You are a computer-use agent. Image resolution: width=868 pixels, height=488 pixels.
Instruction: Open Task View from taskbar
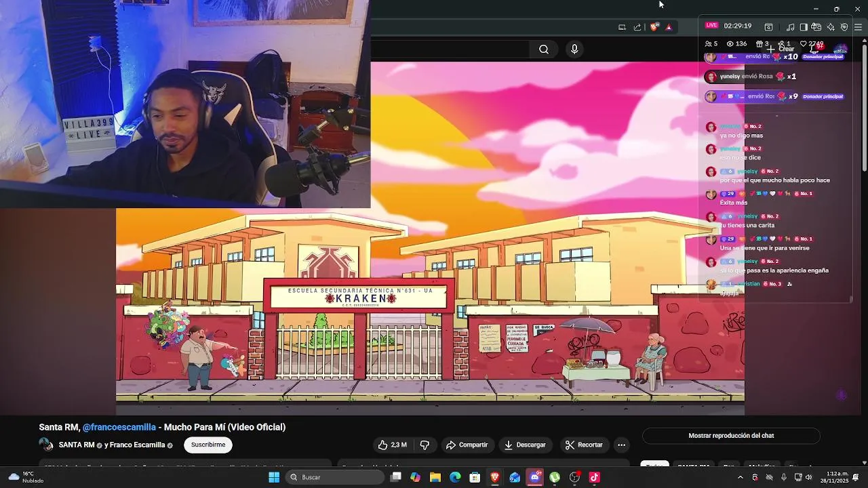tap(396, 477)
